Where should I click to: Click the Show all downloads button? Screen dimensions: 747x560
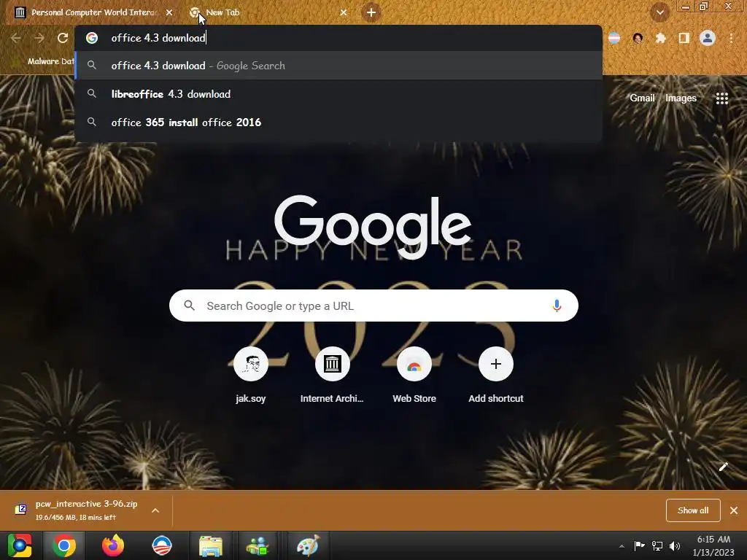(x=693, y=510)
